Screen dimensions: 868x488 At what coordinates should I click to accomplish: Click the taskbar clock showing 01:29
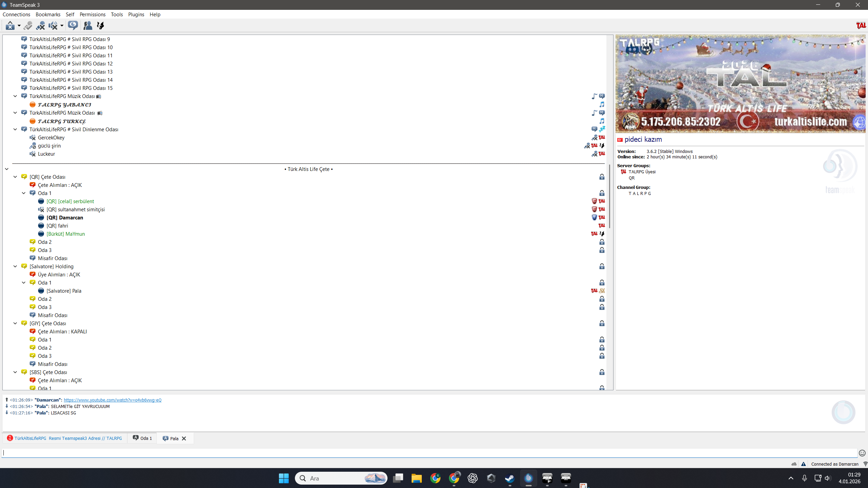(x=849, y=478)
